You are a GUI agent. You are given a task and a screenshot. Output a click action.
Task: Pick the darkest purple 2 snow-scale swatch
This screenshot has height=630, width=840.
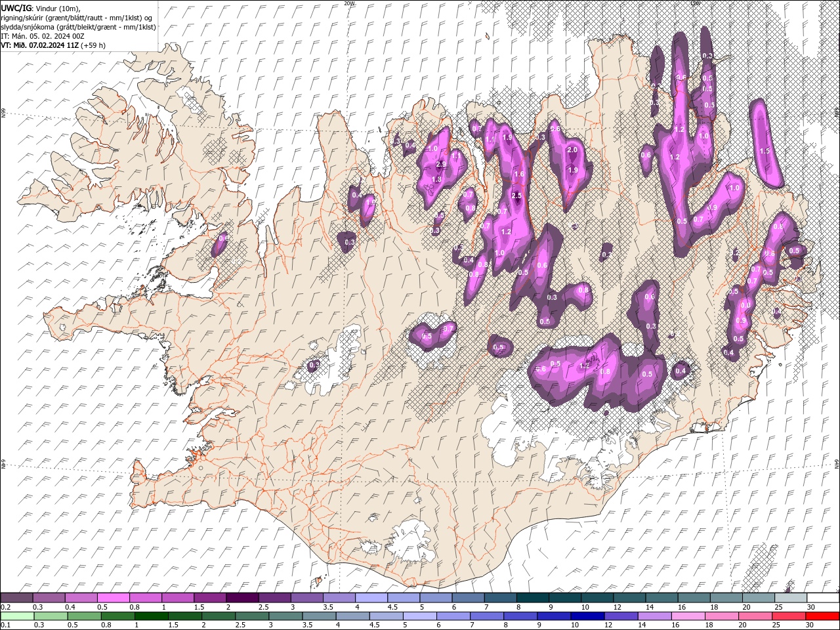242,598
